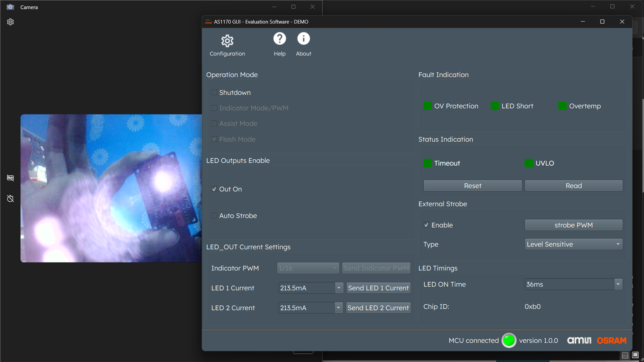
Task: Expand the LED 1 Current dropdown
Action: (339, 288)
